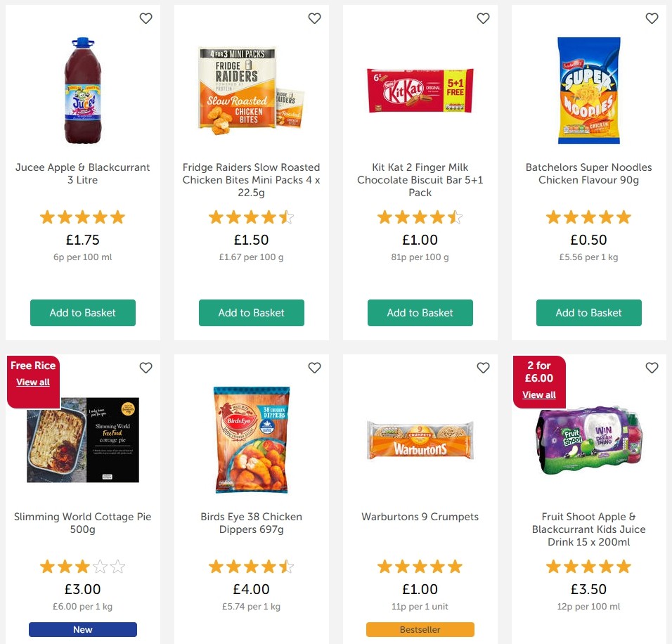Open Fruit Shoot product title link

(588, 529)
